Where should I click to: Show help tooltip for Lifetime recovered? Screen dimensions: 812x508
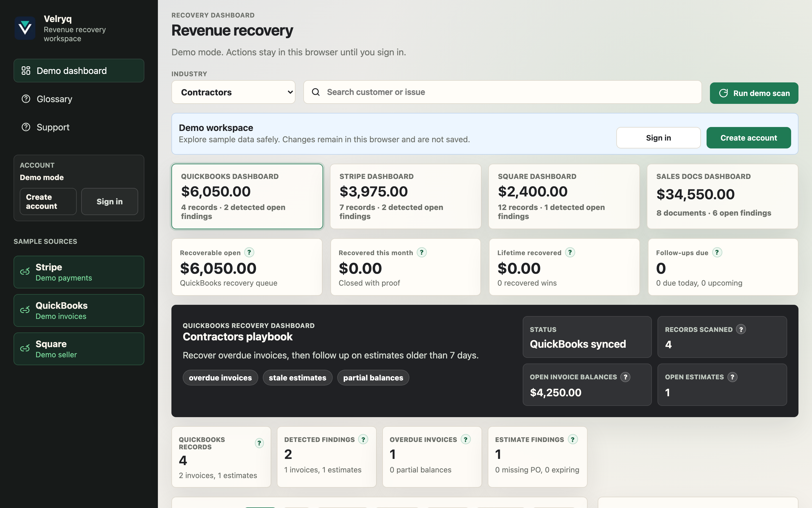(570, 252)
